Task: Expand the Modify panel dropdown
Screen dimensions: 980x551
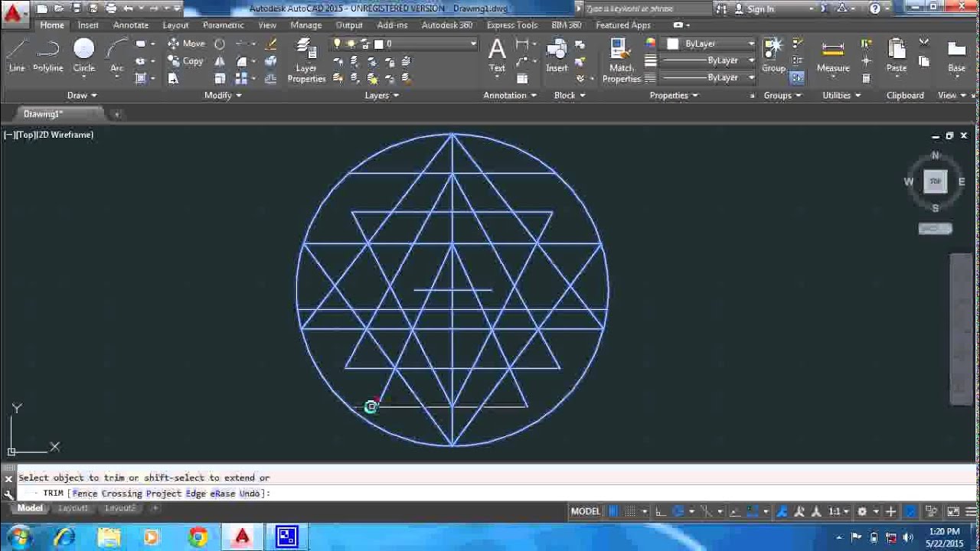Action: point(223,95)
